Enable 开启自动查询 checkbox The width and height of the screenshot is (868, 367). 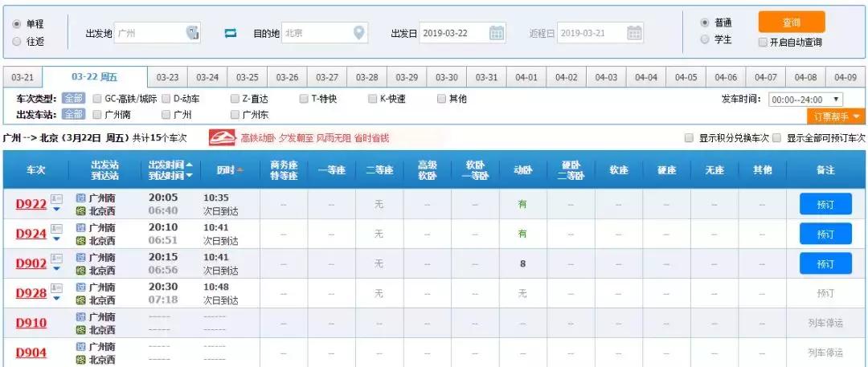pos(763,42)
